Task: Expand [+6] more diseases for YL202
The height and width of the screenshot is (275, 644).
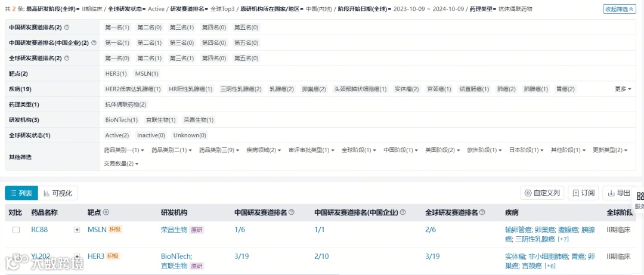Action: click(x=550, y=266)
